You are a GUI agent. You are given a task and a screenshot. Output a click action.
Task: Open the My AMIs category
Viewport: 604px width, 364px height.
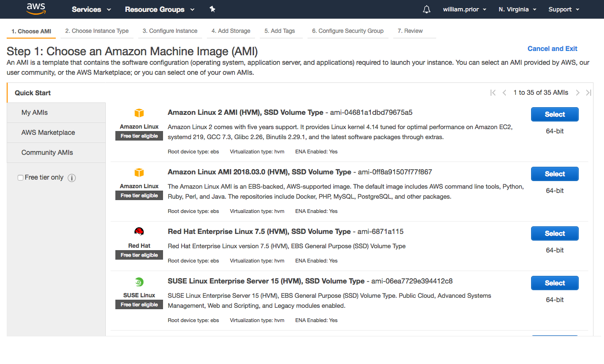pos(56,113)
